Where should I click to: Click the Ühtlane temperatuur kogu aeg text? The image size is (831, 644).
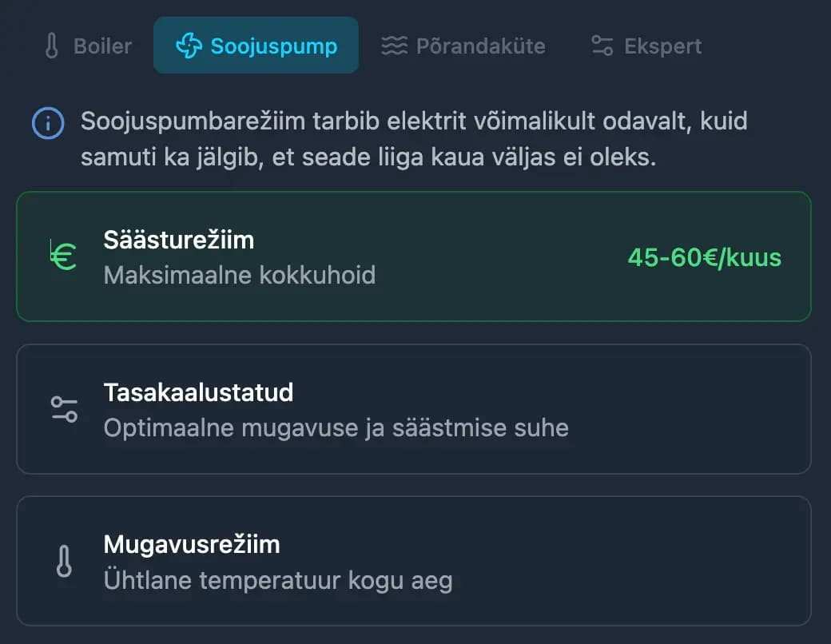coord(277,580)
